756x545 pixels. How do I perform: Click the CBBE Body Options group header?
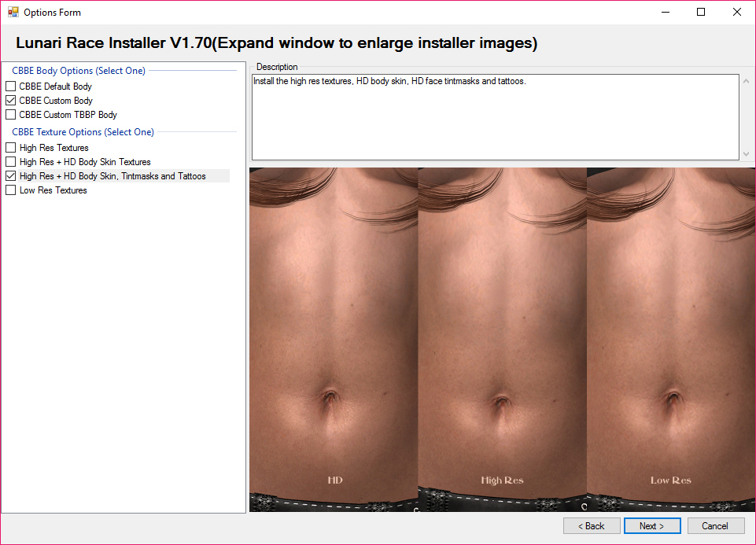79,70
